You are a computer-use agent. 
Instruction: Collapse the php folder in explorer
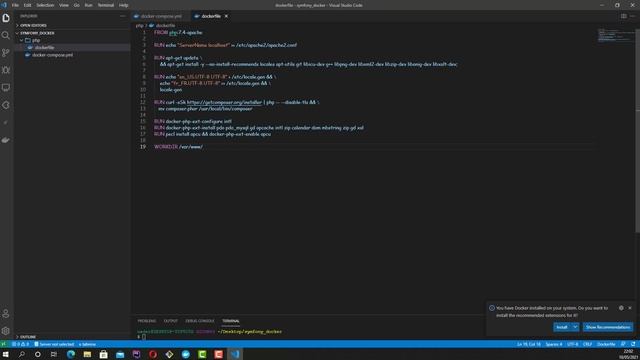tap(32, 40)
